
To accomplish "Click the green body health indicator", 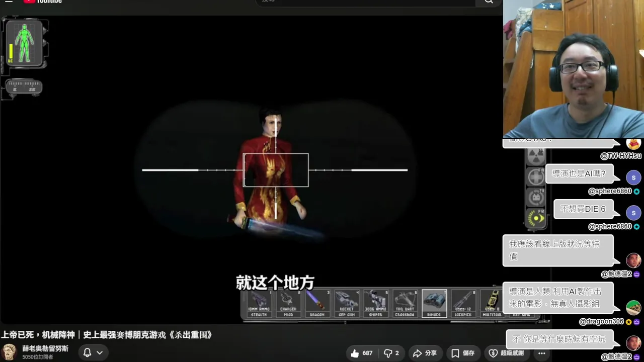I will (x=24, y=43).
